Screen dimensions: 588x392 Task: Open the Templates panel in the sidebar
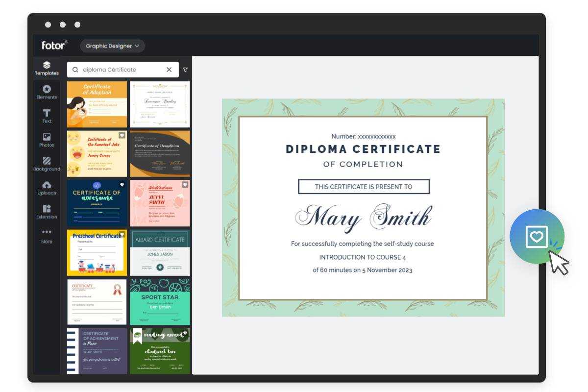click(47, 68)
